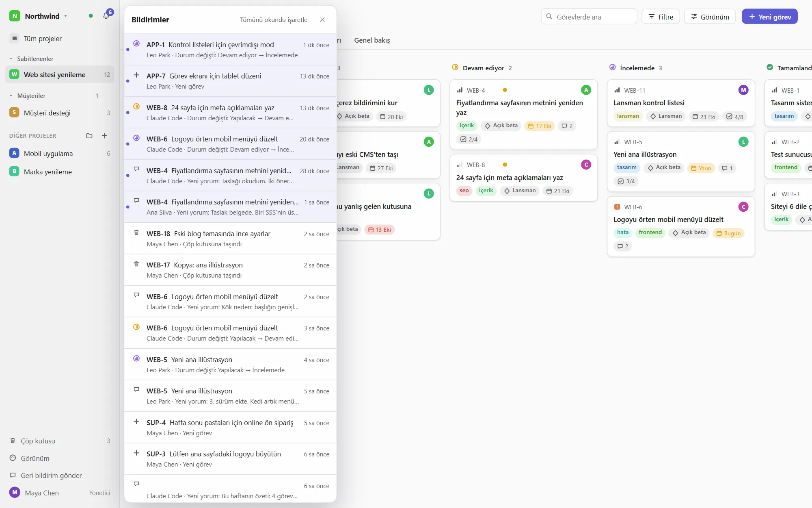
Task: Open WEB-17 'Kopya: ana illüstrasyon' notification
Action: point(230,270)
